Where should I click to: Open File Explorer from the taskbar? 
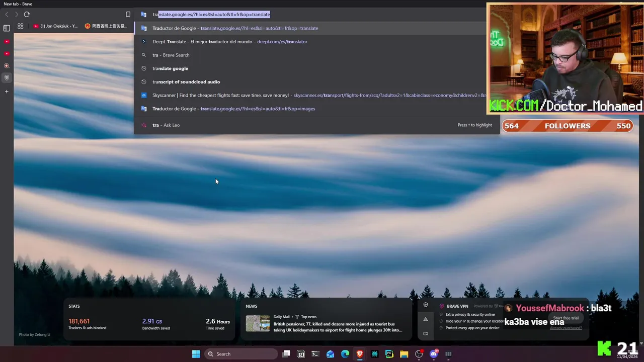pyautogui.click(x=404, y=354)
